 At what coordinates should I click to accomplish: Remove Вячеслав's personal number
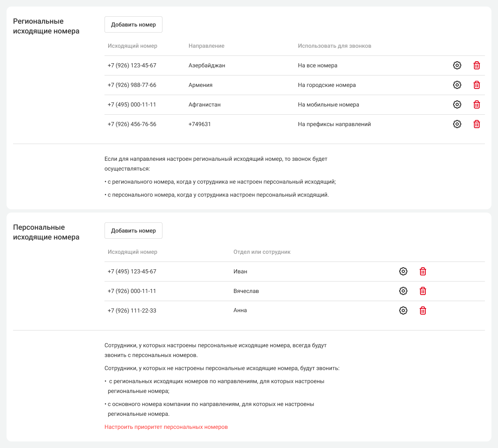tap(423, 291)
